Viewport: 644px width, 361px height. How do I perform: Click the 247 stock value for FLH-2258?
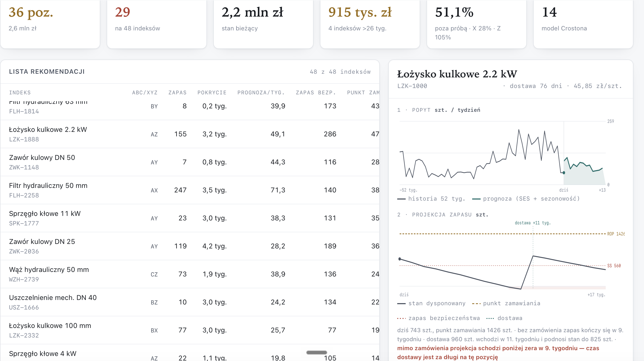[180, 190]
